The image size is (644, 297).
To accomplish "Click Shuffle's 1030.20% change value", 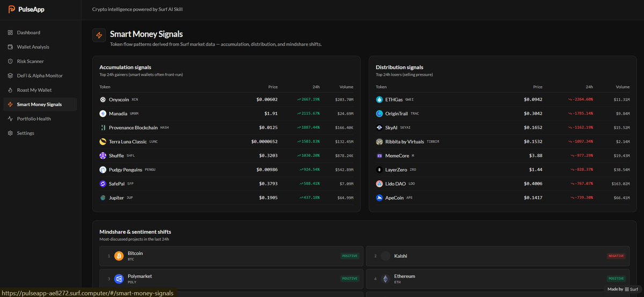I will coord(308,155).
